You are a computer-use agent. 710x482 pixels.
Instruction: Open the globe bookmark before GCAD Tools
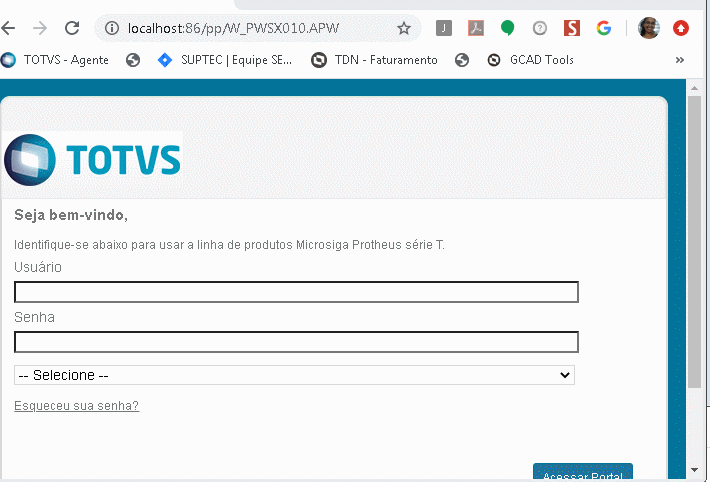tap(462, 60)
